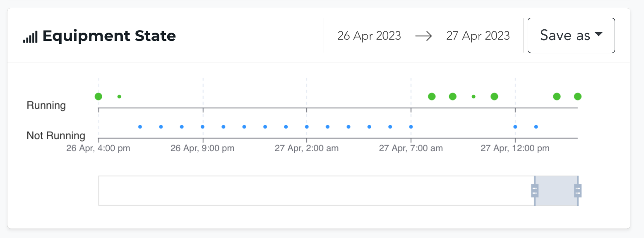Click the right range slider handle
Viewport: 644px width, 238px height.
click(578, 190)
